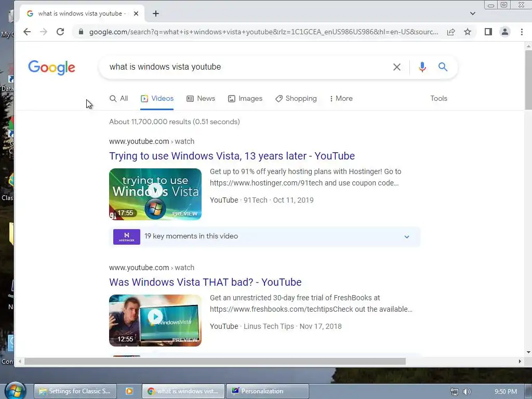Screen dimensions: 532x399
Task: Bookmark this page with the star
Action: 468,32
